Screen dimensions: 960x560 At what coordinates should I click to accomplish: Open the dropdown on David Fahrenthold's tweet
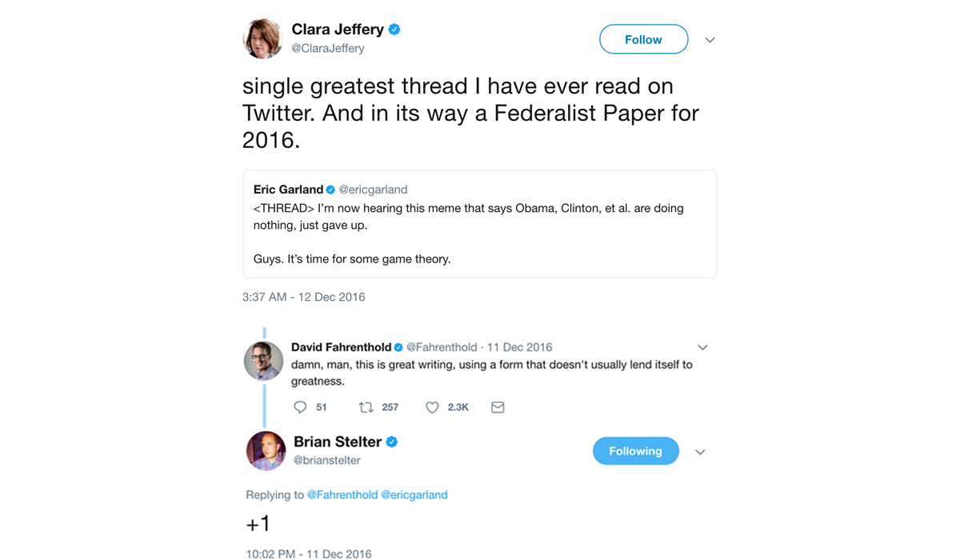[702, 347]
